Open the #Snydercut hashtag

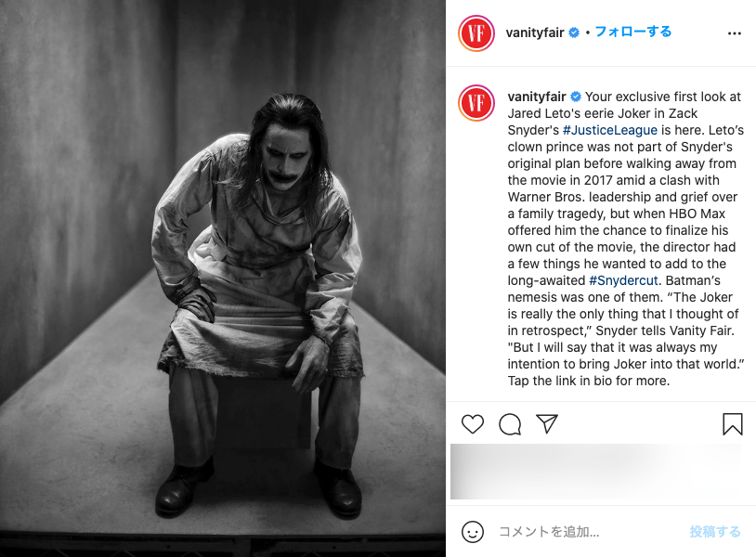click(623, 280)
